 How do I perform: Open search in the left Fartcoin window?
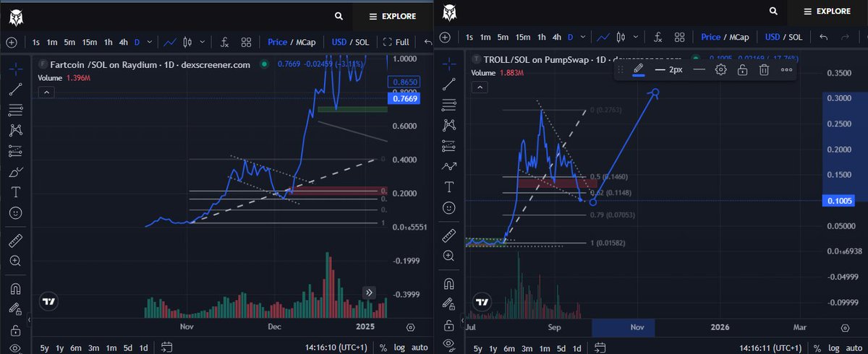point(339,15)
